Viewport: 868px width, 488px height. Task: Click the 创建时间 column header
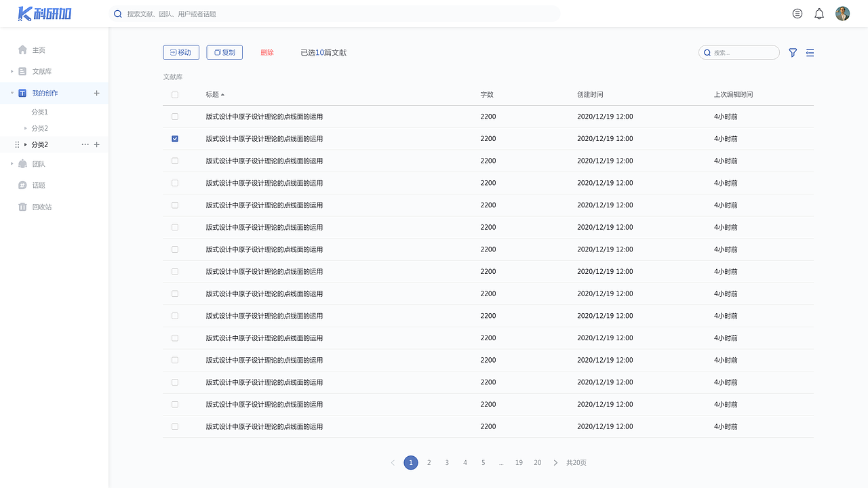590,95
